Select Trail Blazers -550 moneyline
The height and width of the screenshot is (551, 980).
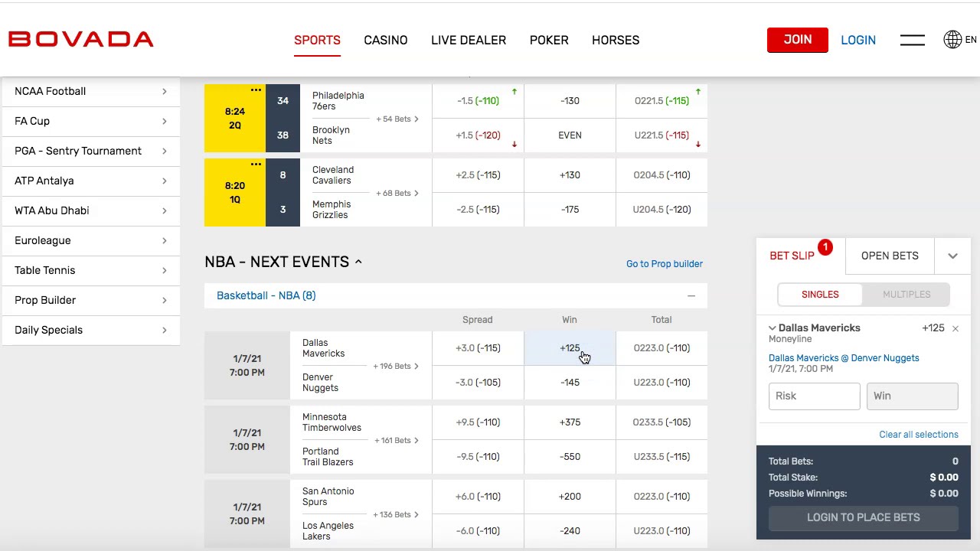570,457
